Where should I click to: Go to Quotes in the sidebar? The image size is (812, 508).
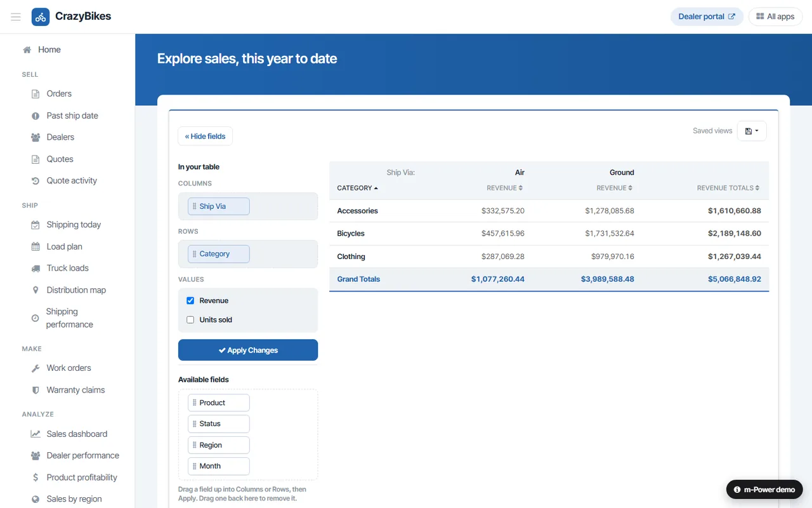(60, 159)
